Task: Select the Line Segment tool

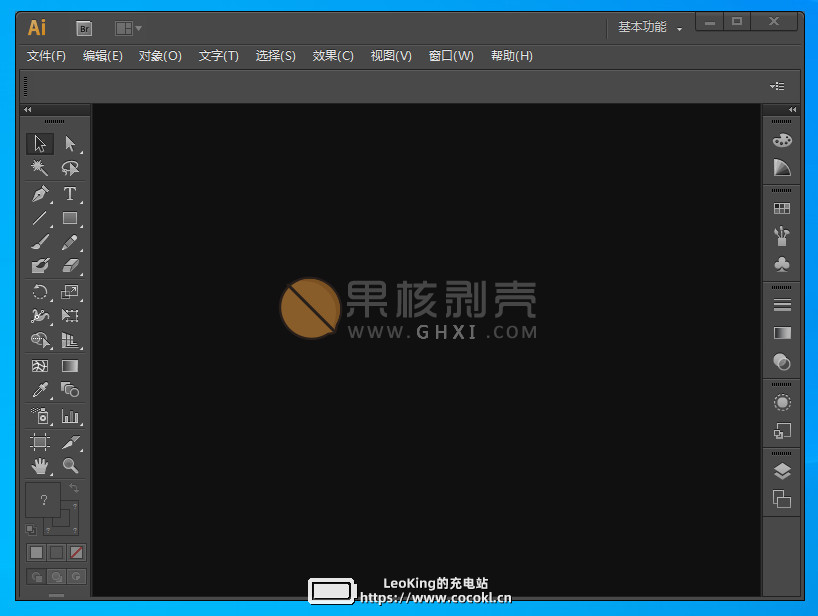Action: click(x=40, y=218)
